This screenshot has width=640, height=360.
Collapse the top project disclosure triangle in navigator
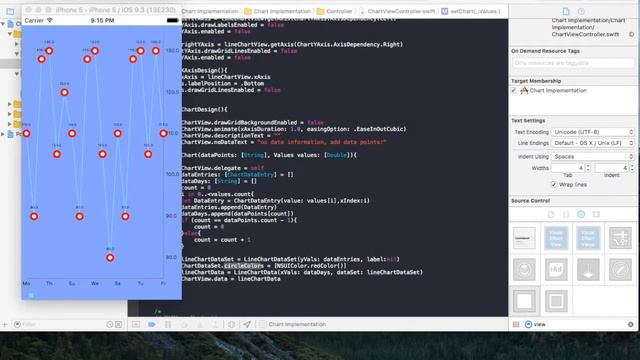tap(3, 24)
